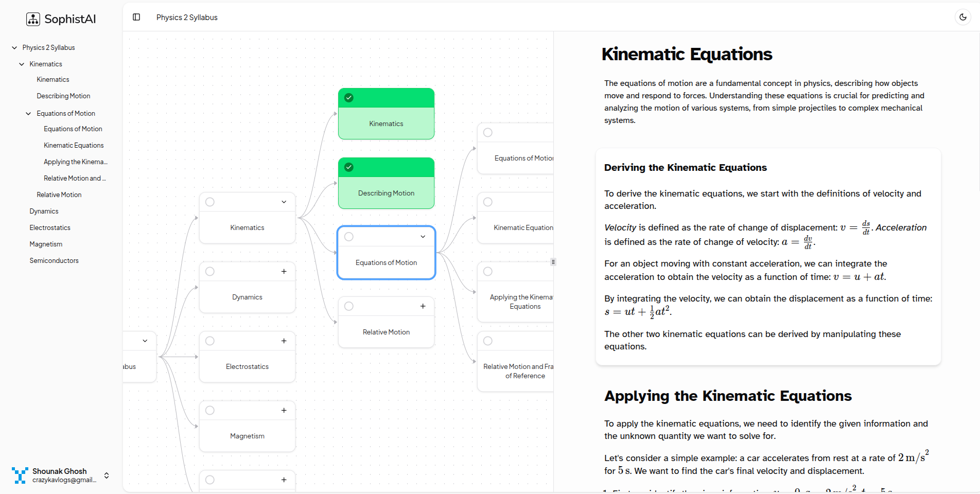Mark the Electrostatics node circle complete
This screenshot has width=980, height=494.
pyautogui.click(x=210, y=341)
